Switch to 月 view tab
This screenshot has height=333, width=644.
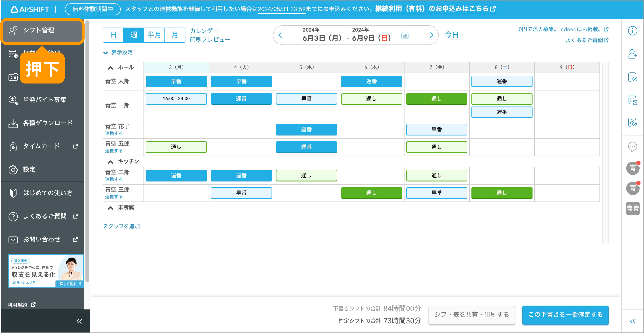[175, 35]
